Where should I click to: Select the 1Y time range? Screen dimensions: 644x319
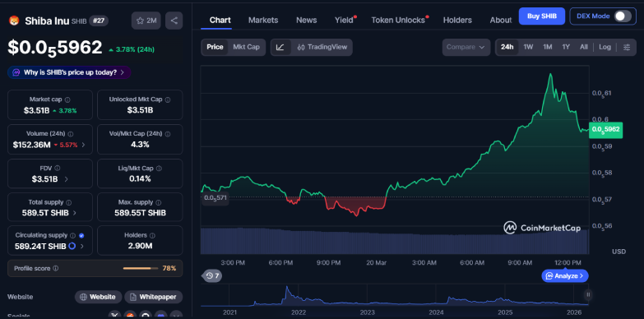[566, 47]
